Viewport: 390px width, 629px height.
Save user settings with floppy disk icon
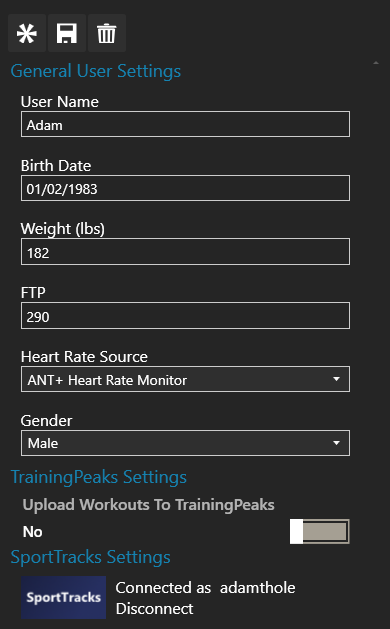pos(67,33)
